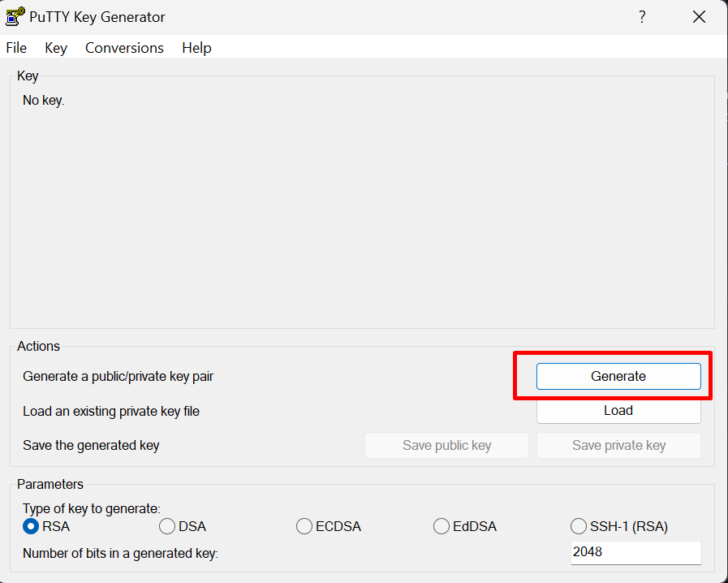Click 'Generate a public/private key pair' label
Screen dimensions: 728x583
[118, 376]
